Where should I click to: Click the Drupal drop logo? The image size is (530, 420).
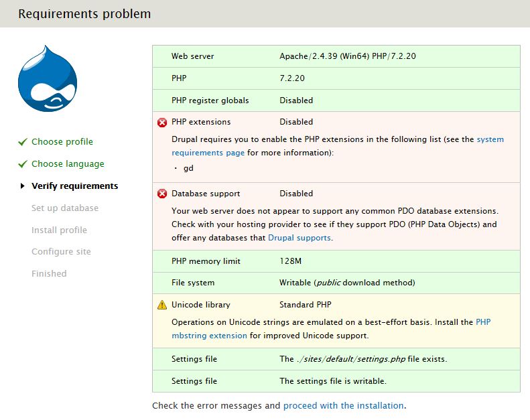coord(48,79)
